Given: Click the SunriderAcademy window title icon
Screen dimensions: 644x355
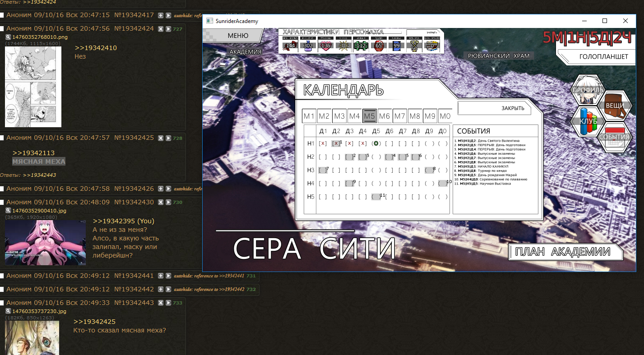Looking at the screenshot, I should point(209,21).
